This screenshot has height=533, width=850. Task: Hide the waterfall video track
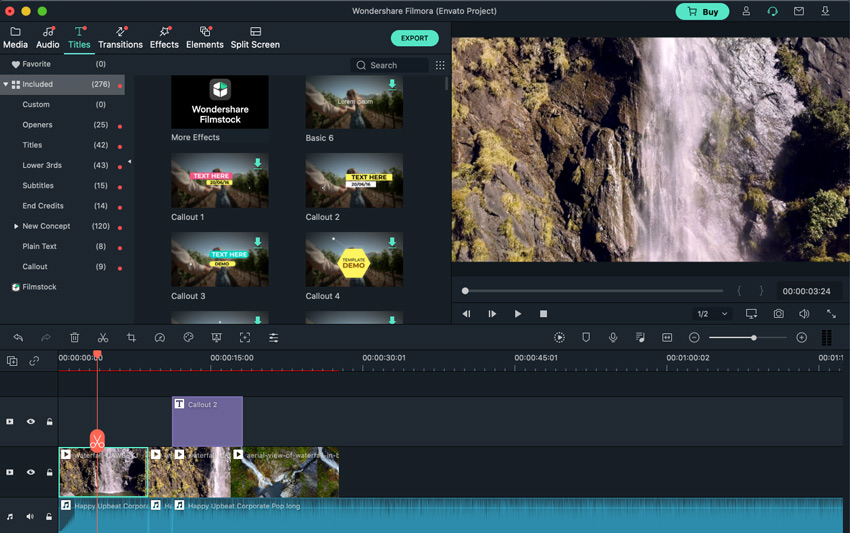click(31, 472)
